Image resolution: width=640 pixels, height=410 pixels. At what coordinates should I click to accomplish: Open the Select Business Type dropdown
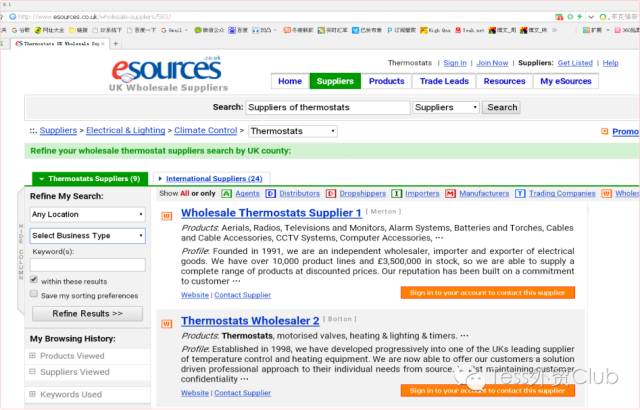tap(87, 236)
